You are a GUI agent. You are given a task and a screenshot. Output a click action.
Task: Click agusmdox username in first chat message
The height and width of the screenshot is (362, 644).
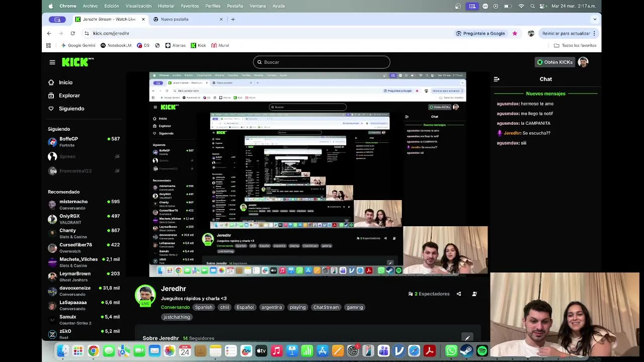click(508, 104)
